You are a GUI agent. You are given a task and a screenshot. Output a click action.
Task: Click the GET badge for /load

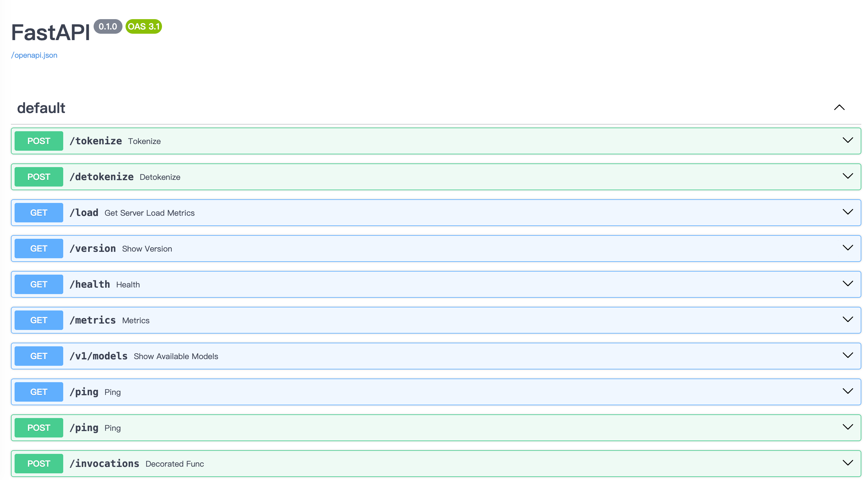(x=39, y=213)
